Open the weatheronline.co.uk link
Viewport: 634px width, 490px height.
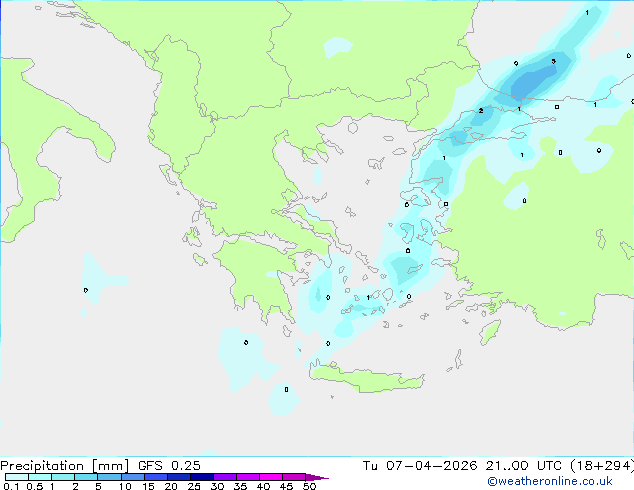click(550, 481)
